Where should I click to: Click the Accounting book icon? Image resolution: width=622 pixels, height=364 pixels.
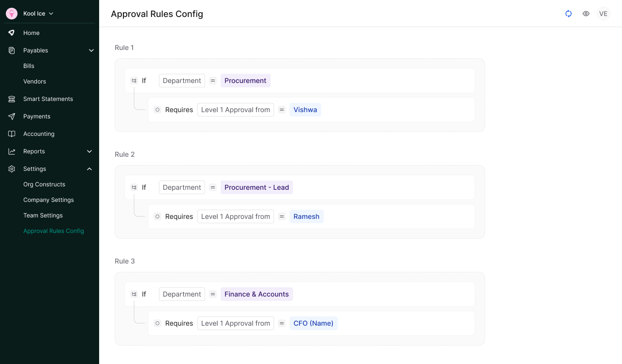point(11,133)
